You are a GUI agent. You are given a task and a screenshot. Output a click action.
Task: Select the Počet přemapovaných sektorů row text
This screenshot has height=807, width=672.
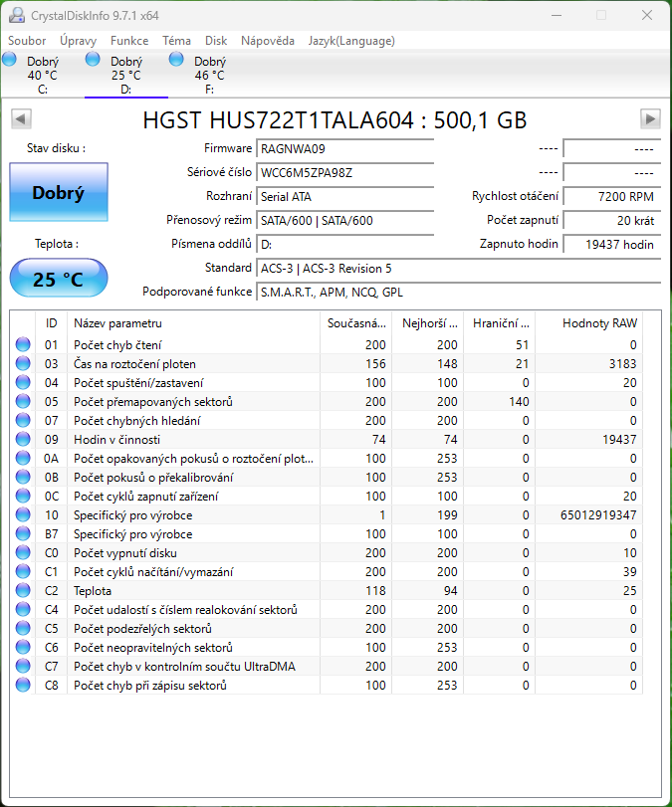pos(153,402)
